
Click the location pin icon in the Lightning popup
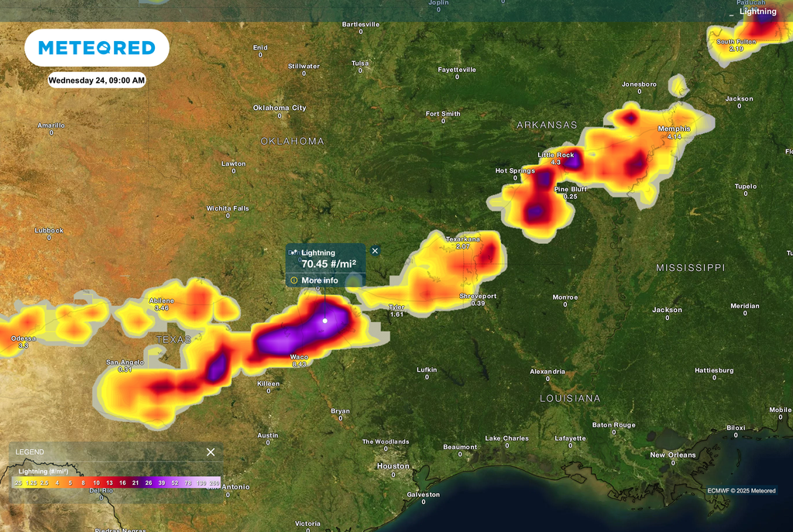[x=294, y=252]
